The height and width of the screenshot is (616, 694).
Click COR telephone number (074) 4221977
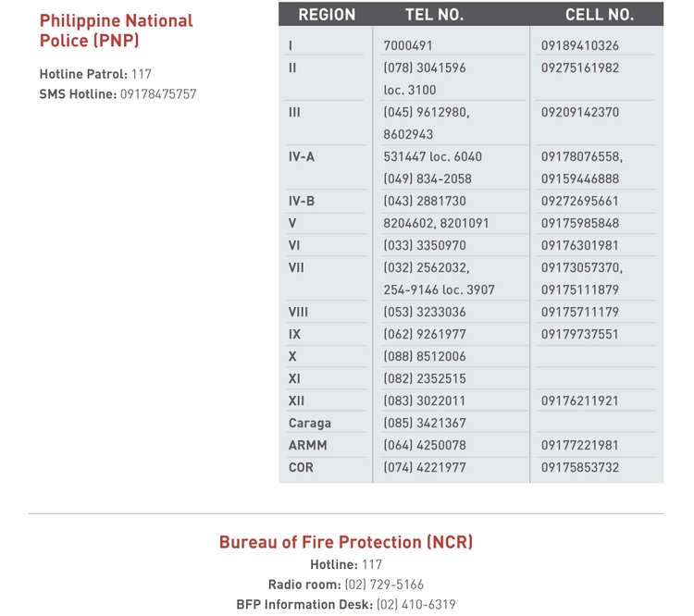pyautogui.click(x=425, y=467)
